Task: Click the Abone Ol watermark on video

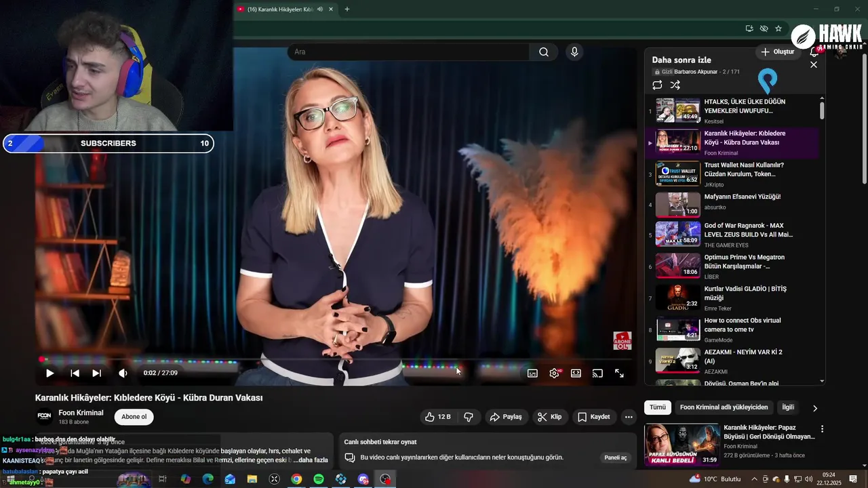Action: (622, 341)
